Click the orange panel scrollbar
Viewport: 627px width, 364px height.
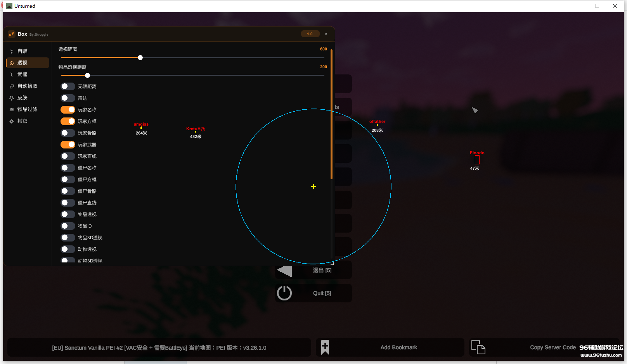(331, 114)
